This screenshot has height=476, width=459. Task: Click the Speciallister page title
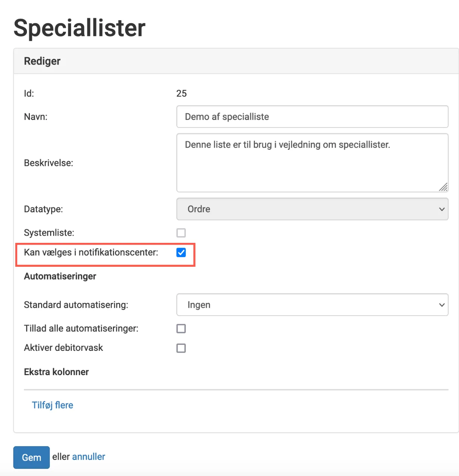(79, 27)
